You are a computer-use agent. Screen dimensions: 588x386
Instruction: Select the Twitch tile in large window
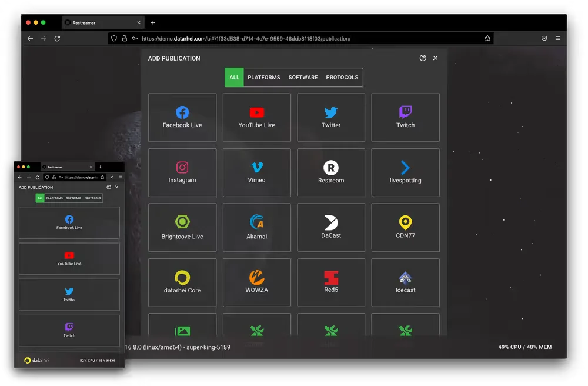click(x=405, y=118)
